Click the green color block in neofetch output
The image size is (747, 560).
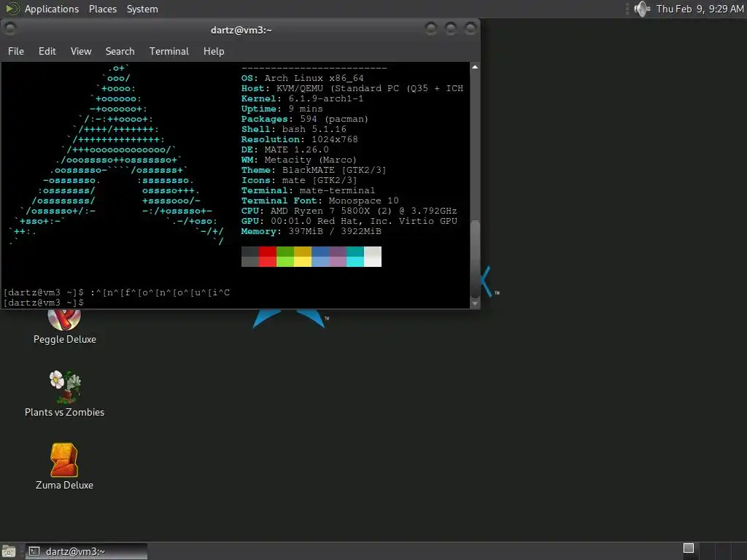285,257
